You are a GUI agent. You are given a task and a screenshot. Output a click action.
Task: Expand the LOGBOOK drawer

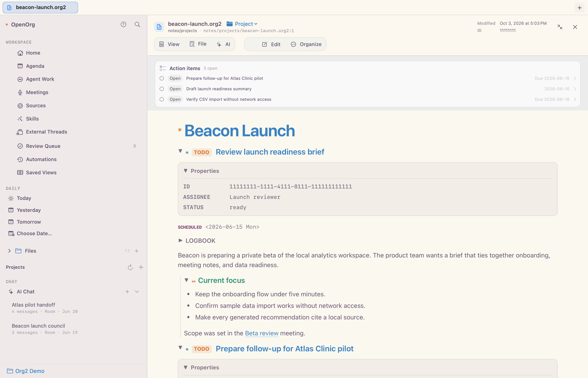pyautogui.click(x=180, y=240)
